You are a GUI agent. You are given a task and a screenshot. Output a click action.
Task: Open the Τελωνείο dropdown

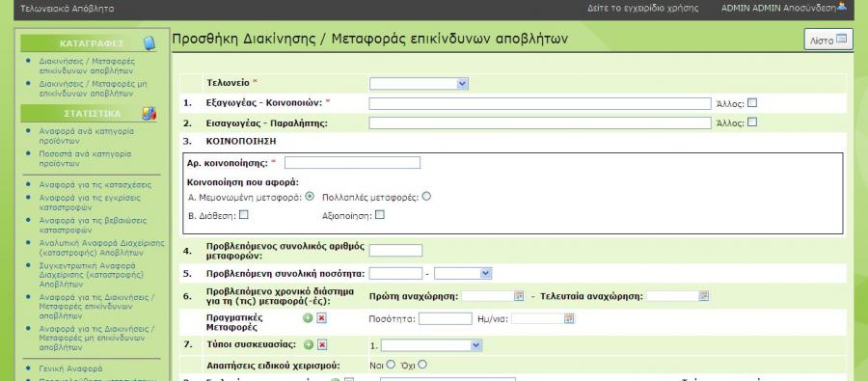[419, 84]
